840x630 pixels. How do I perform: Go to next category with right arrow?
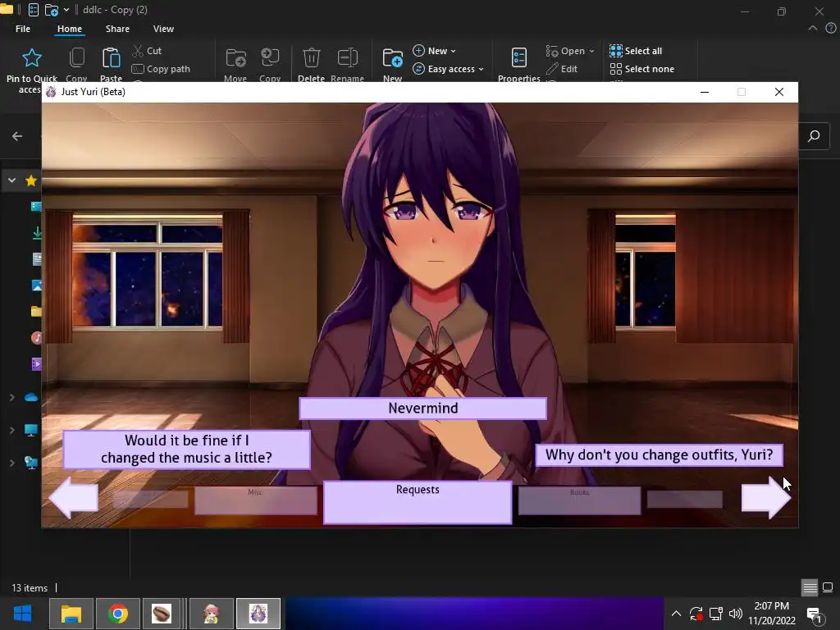(766, 498)
